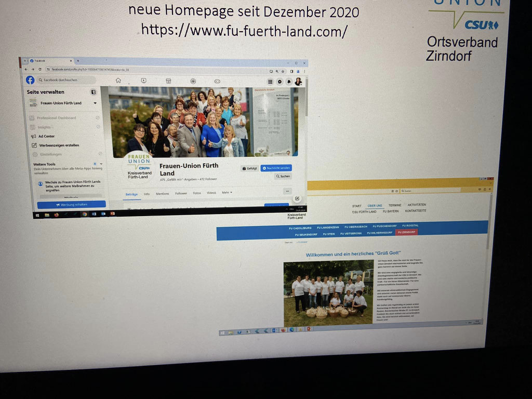Open PowerPoint icon in homepage window taskbar
532x399 pixels.
pos(309,329)
